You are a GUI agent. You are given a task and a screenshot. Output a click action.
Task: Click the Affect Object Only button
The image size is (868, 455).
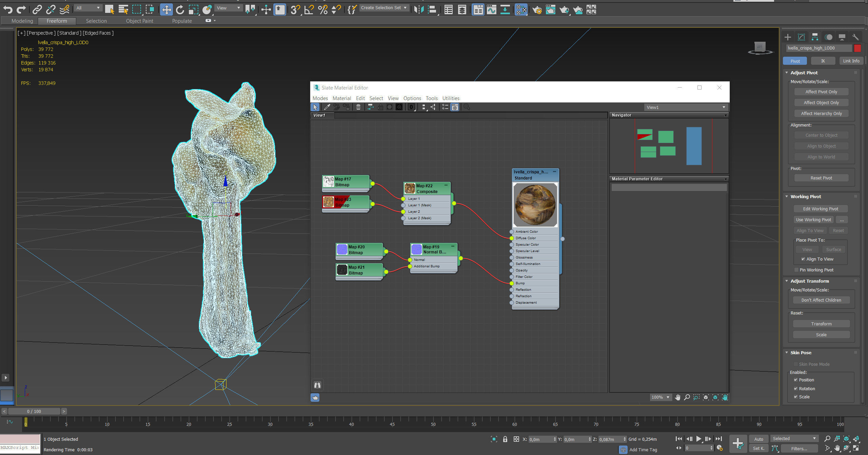pyautogui.click(x=821, y=102)
